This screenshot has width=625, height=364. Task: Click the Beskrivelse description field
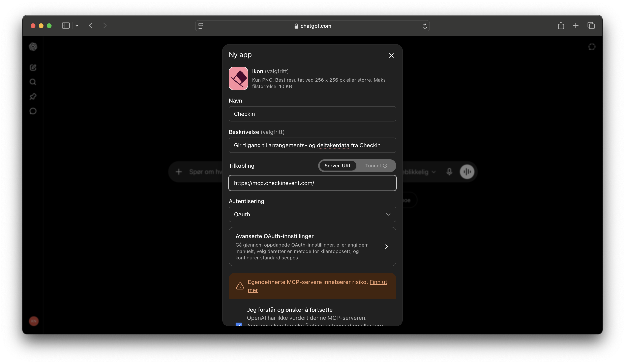click(312, 145)
